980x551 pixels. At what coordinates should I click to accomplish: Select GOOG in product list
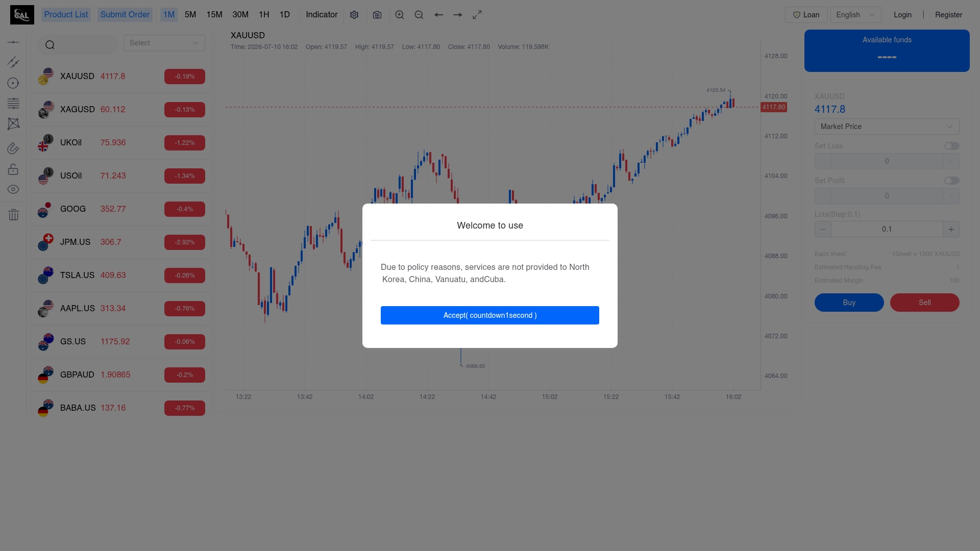tap(121, 209)
